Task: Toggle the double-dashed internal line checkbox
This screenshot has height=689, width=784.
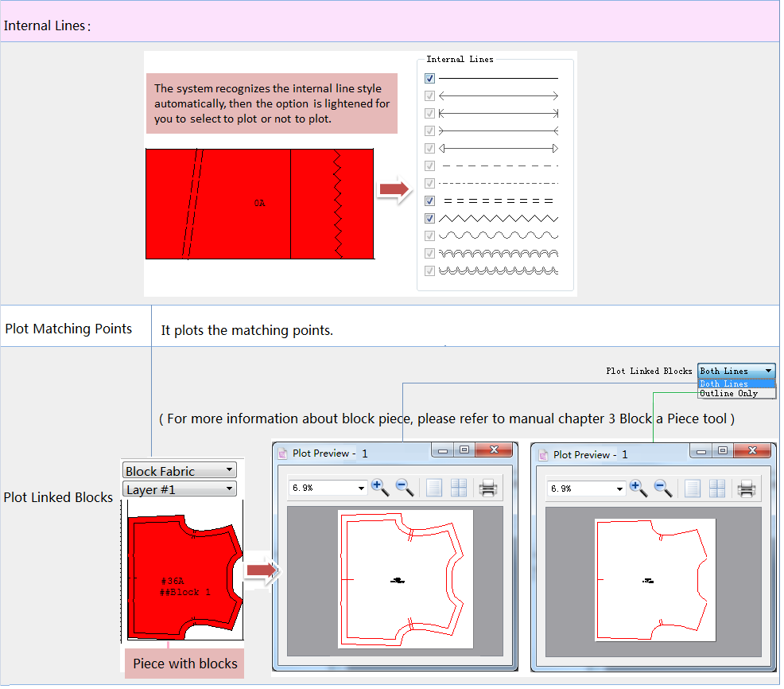Action: 430,200
